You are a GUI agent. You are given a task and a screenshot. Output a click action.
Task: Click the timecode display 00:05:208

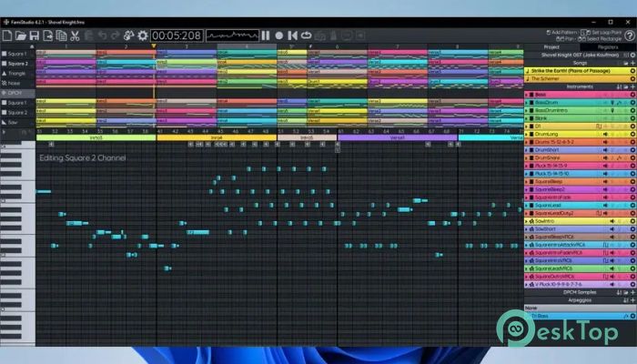177,35
